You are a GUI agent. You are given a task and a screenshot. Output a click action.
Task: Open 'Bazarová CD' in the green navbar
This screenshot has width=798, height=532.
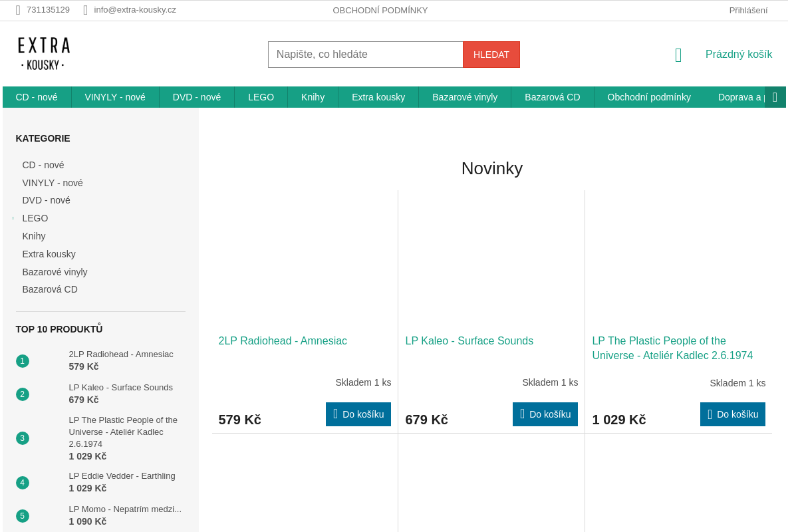click(553, 97)
